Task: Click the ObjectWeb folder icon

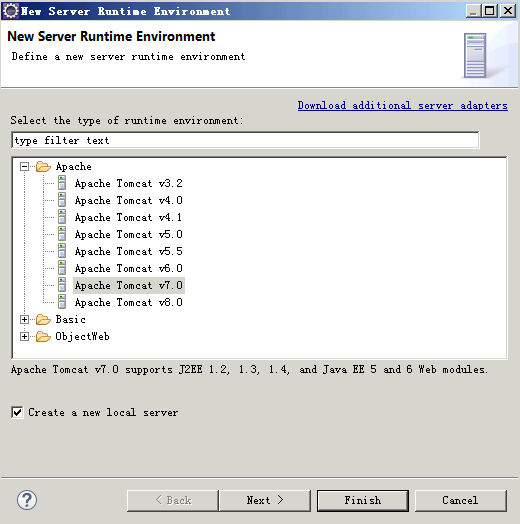Action: 43,336
